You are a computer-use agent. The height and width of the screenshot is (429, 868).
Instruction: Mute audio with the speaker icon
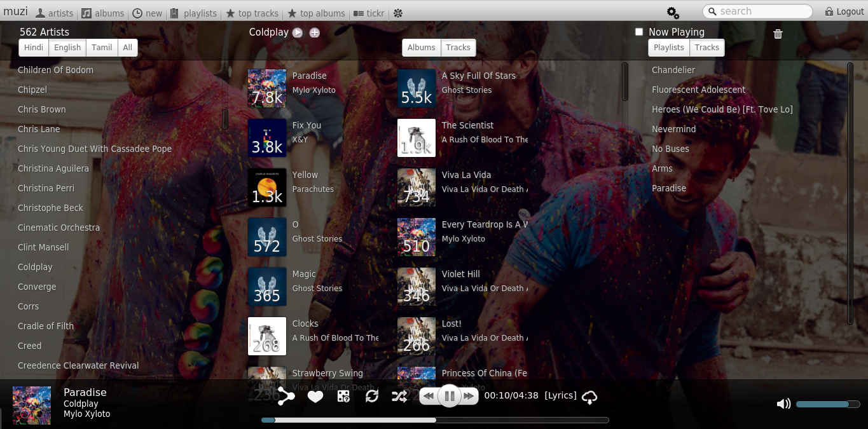pos(783,404)
